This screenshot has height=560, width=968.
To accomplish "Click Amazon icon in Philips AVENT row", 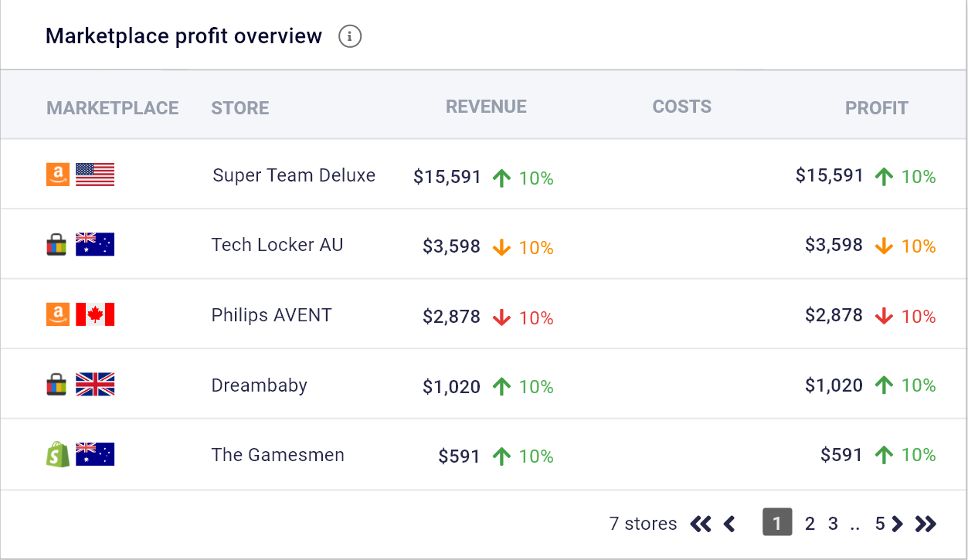I will click(58, 314).
